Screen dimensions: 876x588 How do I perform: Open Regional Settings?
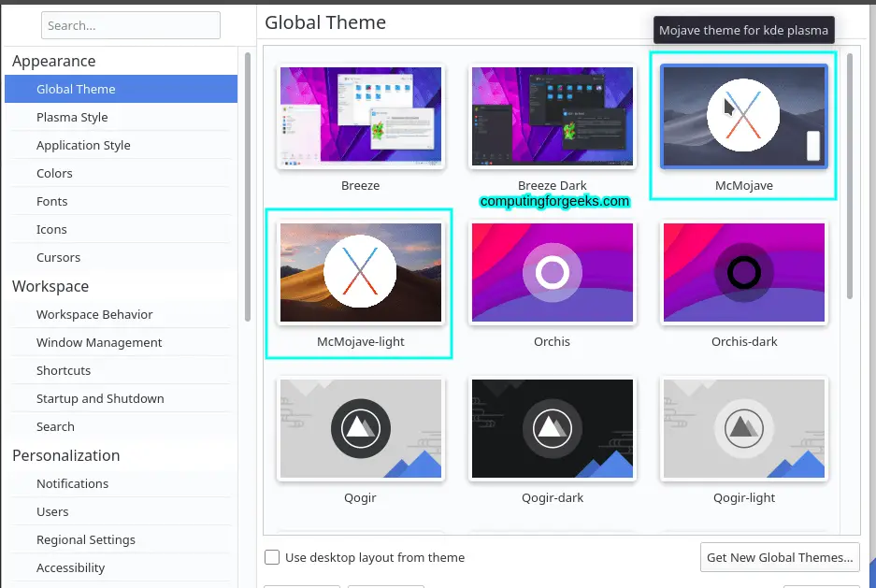pyautogui.click(x=121, y=539)
